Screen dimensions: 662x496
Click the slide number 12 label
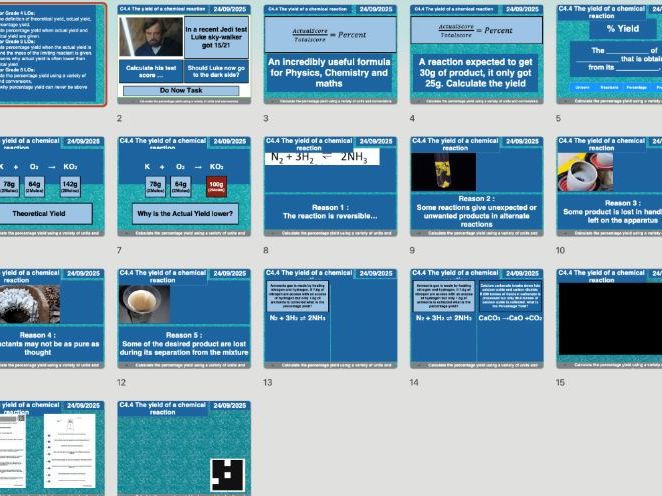(x=121, y=382)
